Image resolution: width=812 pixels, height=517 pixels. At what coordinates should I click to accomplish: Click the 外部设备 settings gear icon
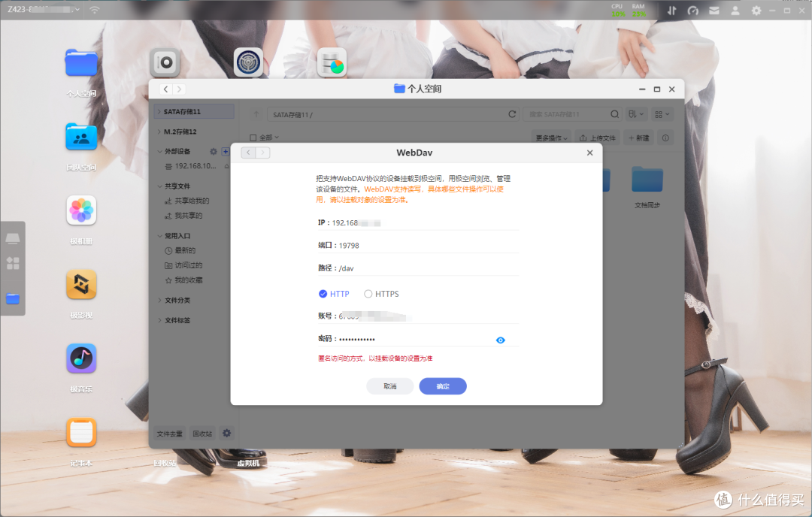pos(214,152)
